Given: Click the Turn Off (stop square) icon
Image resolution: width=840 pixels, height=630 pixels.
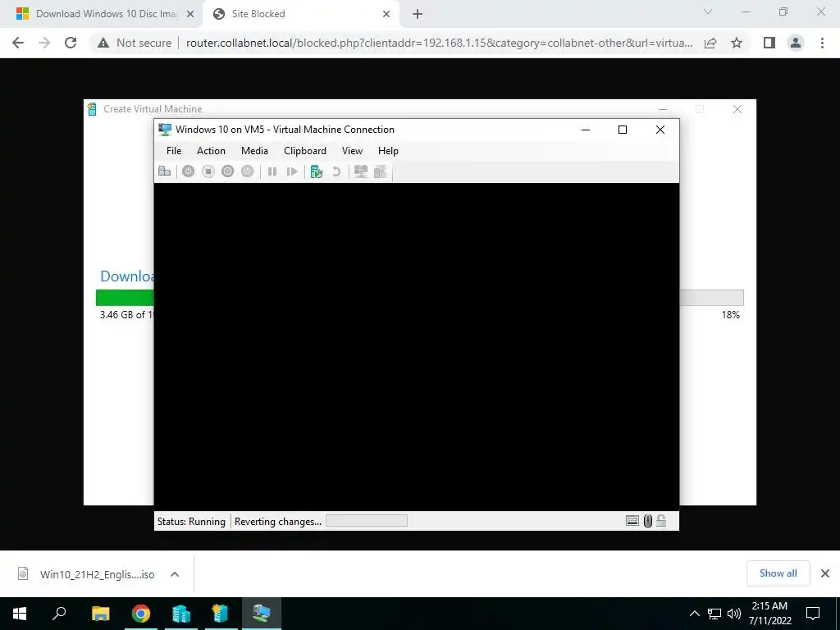Looking at the screenshot, I should point(208,171).
